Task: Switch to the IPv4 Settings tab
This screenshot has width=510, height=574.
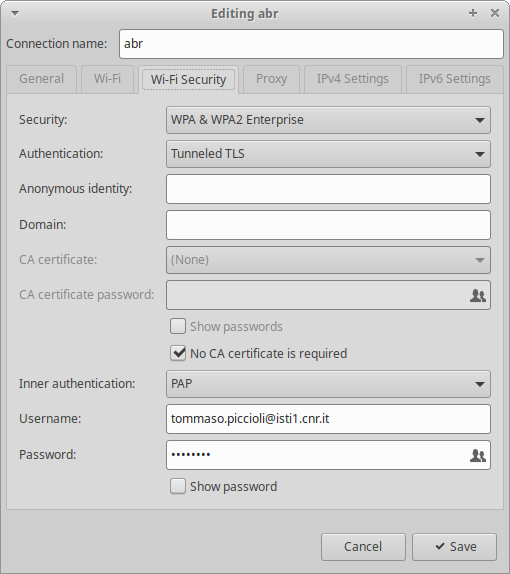Action: pos(353,79)
